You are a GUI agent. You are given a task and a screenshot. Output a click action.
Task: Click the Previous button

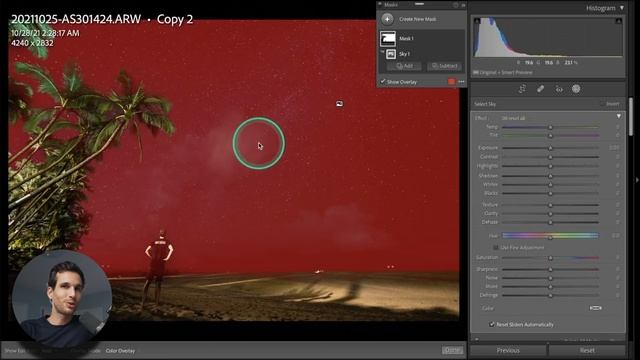pos(508,350)
